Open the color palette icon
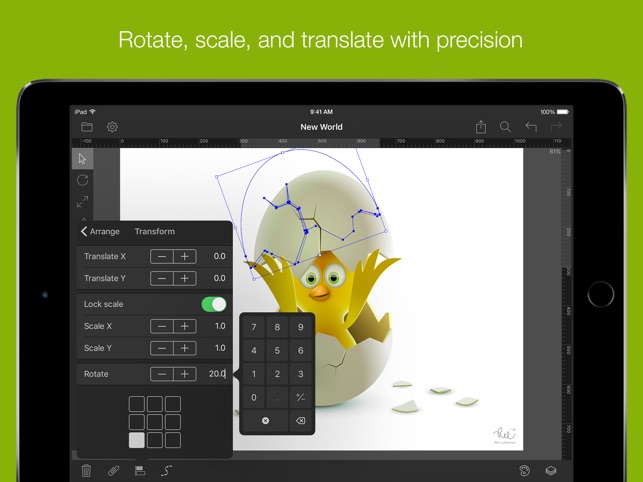This screenshot has width=643, height=482. tap(524, 471)
